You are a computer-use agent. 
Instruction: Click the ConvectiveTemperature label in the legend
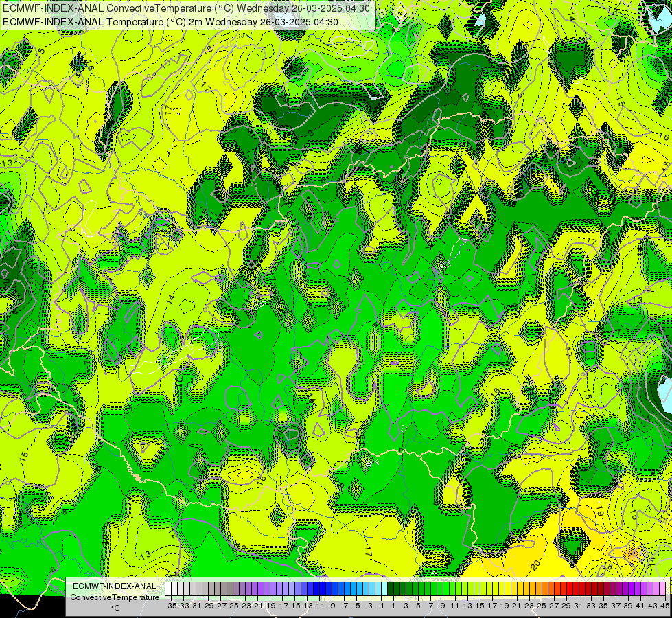tap(115, 597)
